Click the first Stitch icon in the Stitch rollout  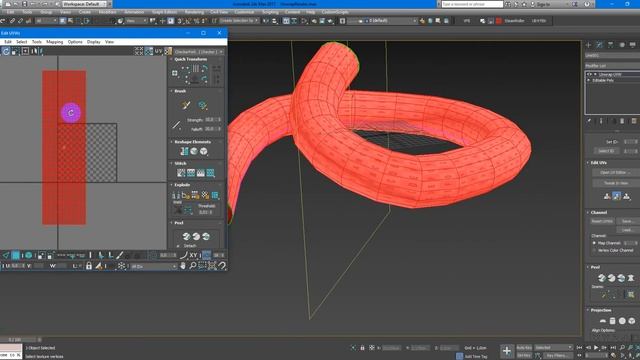181,173
